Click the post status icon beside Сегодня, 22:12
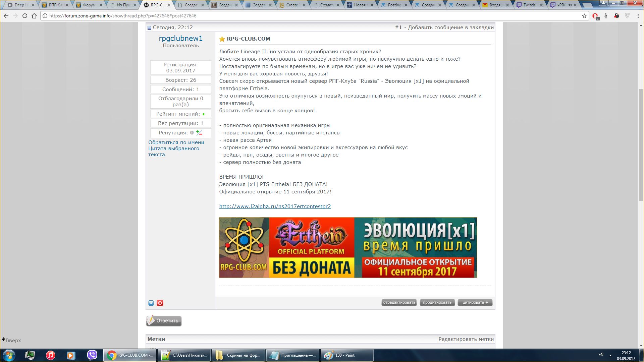This screenshot has width=644, height=362. 150,28
